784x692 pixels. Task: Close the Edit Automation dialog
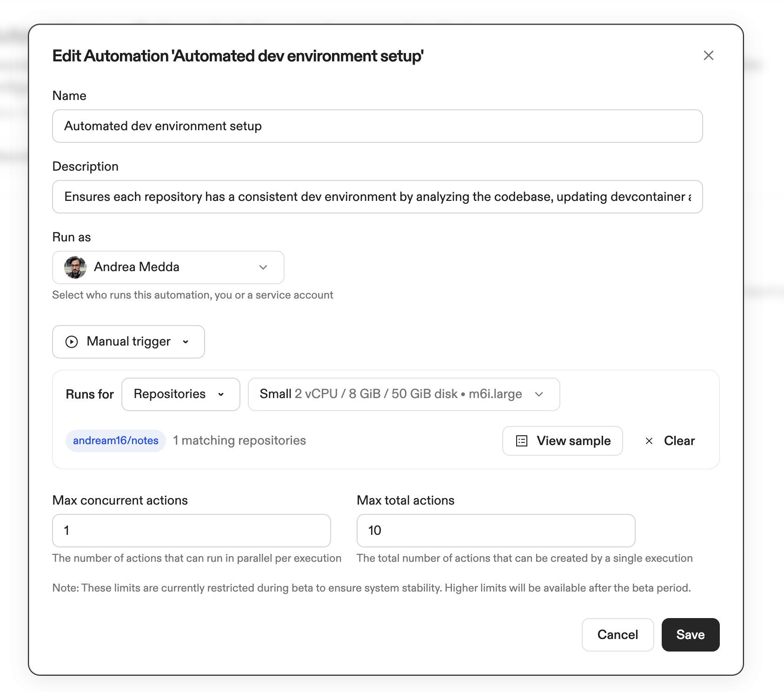[x=708, y=55]
